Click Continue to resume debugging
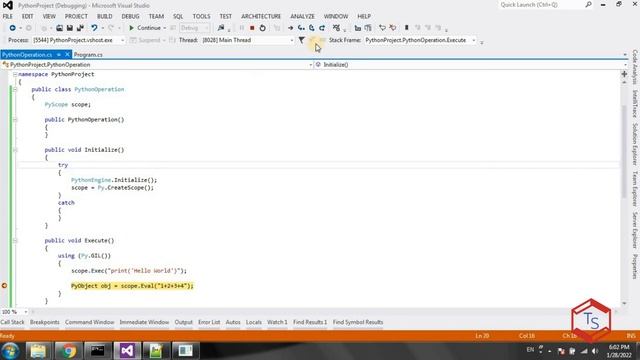The height and width of the screenshot is (360, 640). point(145,28)
